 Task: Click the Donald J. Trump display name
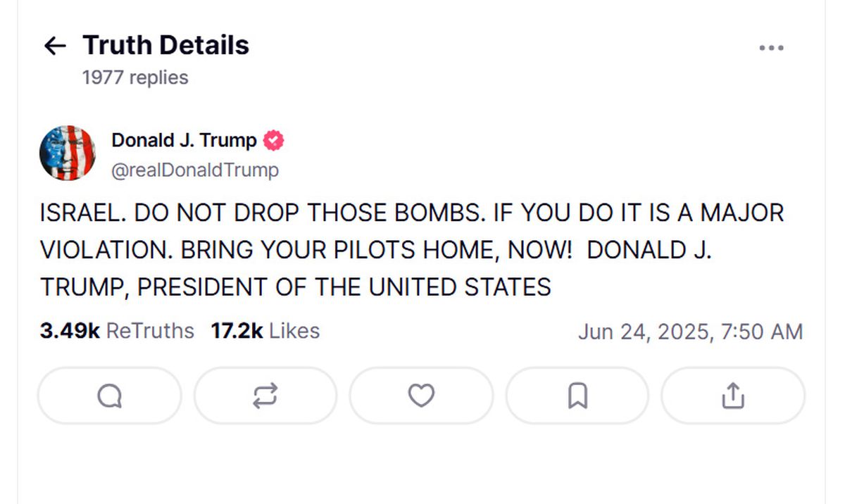tap(184, 140)
